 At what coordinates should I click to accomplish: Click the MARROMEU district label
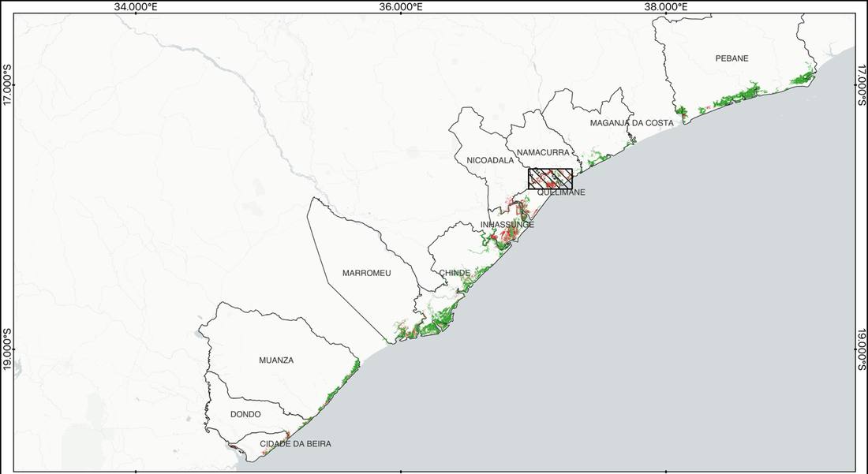click(366, 273)
